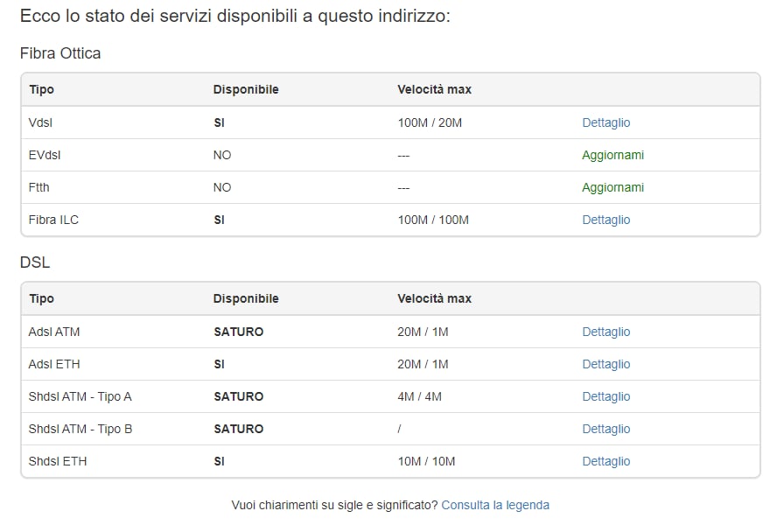This screenshot has width=777, height=532.
Task: Show Dettaglio for Shdsl ATM - Tipo A
Action: [x=605, y=397]
